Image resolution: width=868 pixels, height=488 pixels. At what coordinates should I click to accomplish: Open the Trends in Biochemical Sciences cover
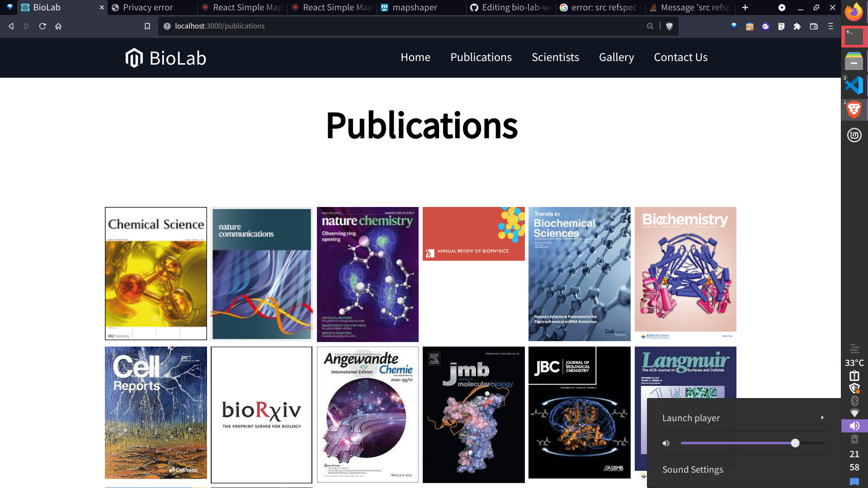(580, 274)
